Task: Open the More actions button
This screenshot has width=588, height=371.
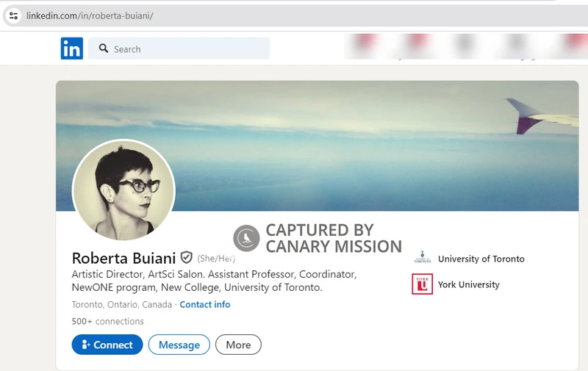Action: pos(238,345)
